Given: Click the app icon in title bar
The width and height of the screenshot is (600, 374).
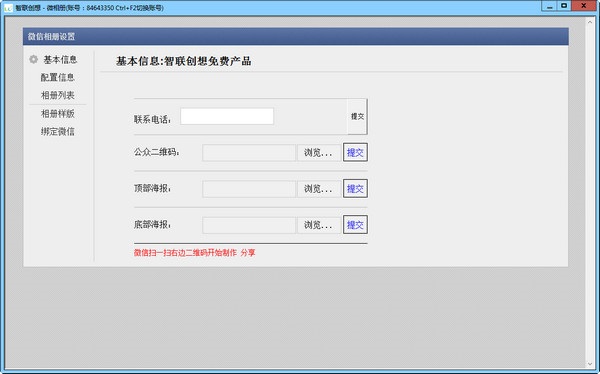Looking at the screenshot, I should 8,8.
